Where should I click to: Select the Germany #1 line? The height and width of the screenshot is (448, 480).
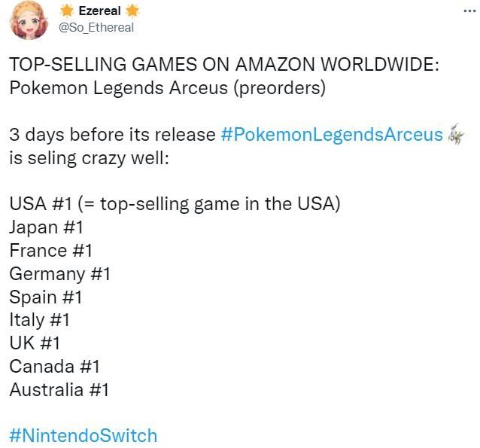(59, 274)
